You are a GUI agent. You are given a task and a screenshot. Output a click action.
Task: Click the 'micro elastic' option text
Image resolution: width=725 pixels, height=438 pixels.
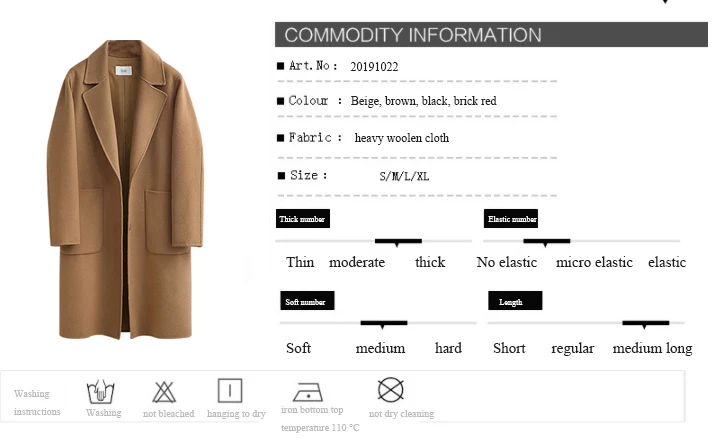(x=594, y=262)
